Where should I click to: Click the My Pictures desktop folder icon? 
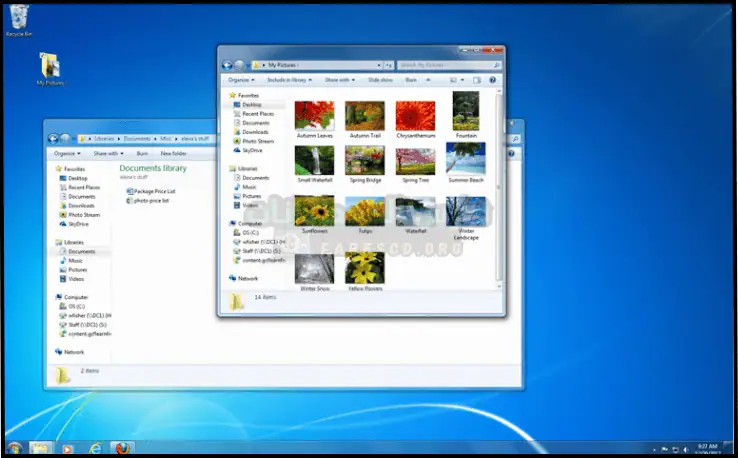[49, 66]
